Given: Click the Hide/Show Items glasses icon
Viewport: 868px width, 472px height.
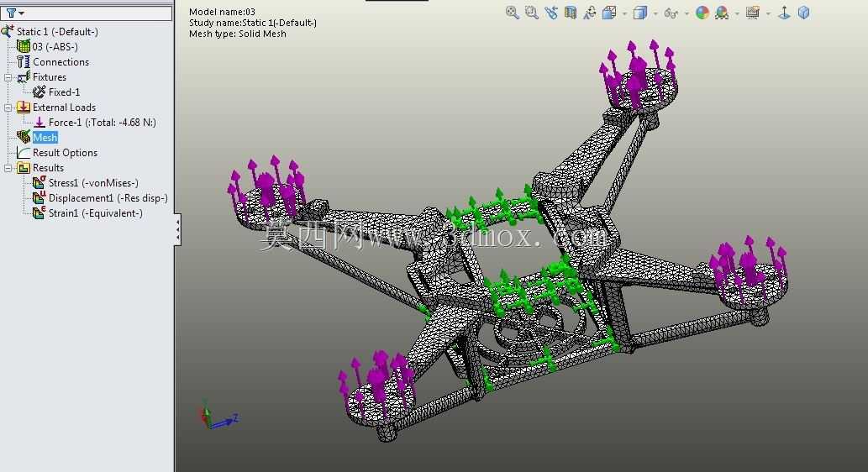Looking at the screenshot, I should click(x=671, y=13).
